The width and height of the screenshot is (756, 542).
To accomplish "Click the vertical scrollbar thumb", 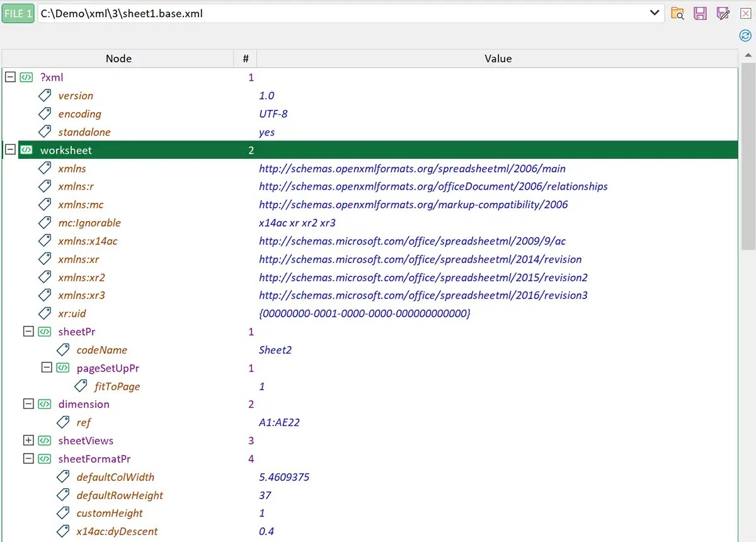I will pyautogui.click(x=748, y=158).
